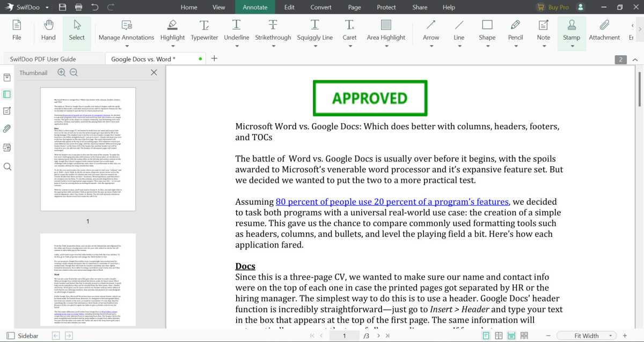This screenshot has height=342, width=644.
Task: Open the thumbnail panel icon in sidebar
Action: tap(8, 94)
